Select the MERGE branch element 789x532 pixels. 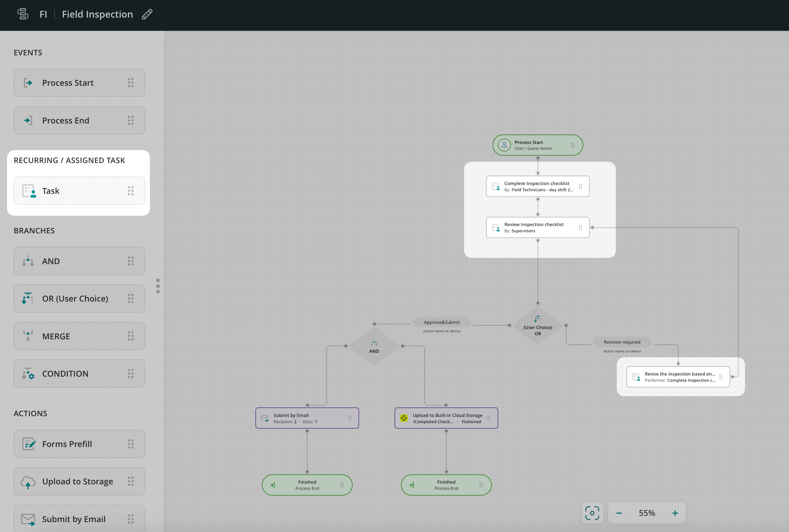(x=79, y=336)
